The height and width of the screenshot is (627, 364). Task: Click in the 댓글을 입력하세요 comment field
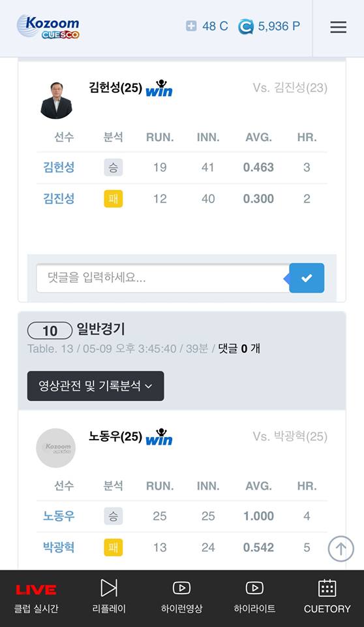pyautogui.click(x=162, y=278)
